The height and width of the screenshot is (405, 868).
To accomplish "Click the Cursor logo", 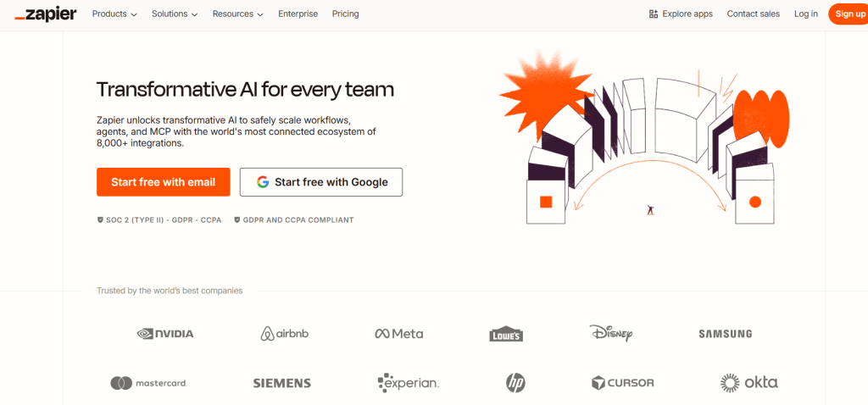I will click(x=623, y=382).
